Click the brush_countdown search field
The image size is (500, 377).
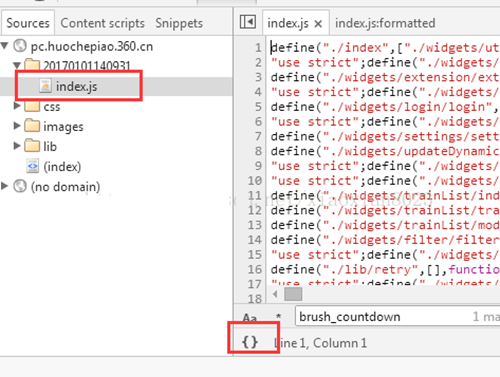[397, 316]
